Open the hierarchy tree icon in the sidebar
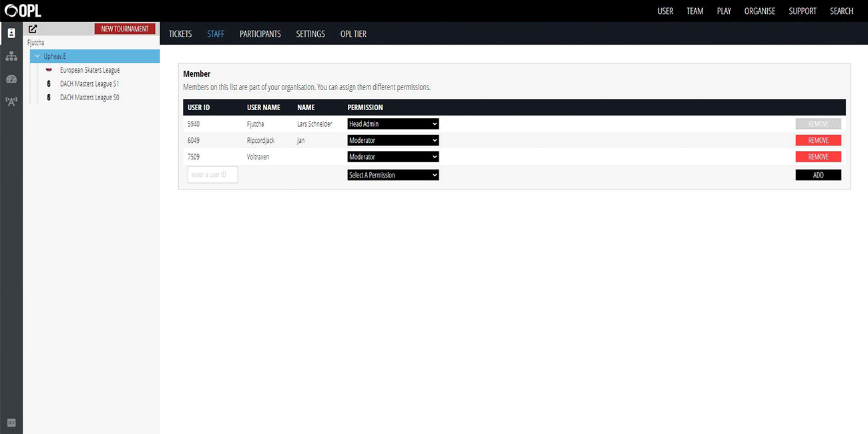The width and height of the screenshot is (868, 434). (11, 56)
